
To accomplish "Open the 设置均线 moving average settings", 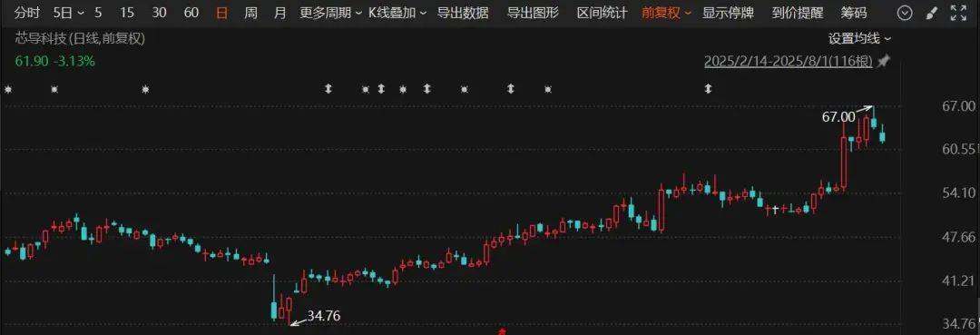I will click(x=860, y=39).
